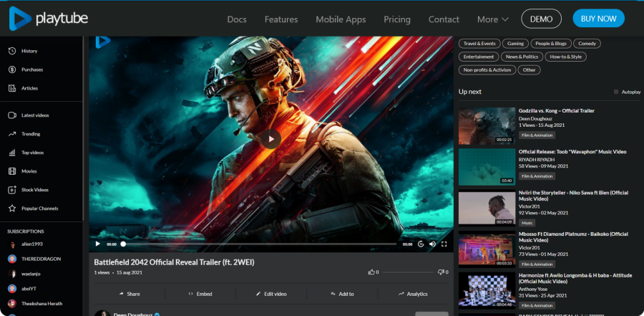Click the Stock Videos icon
Viewport: 644px width, 316px height.
(x=12, y=190)
